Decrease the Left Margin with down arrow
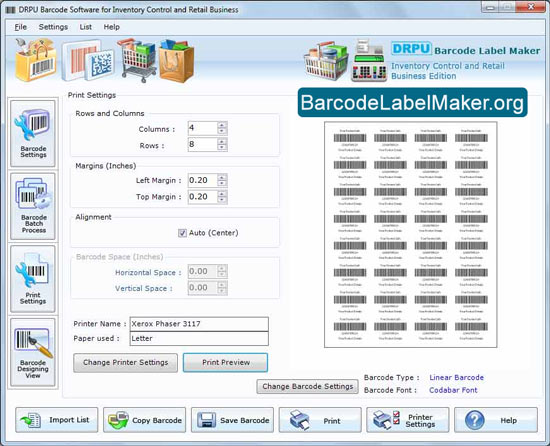 pos(222,183)
